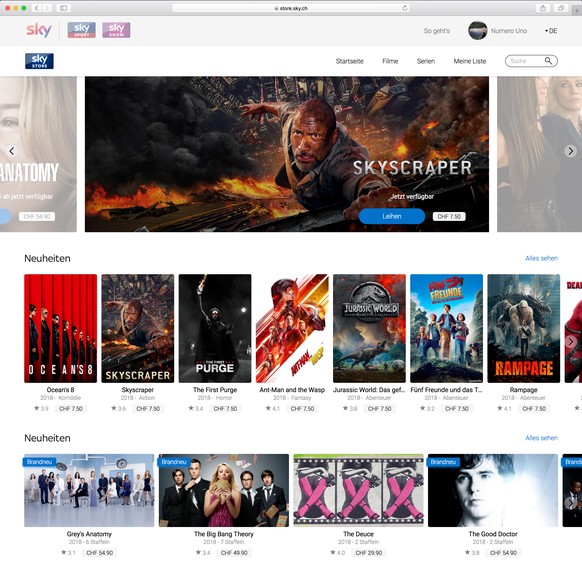Screen dimensions: 582x567
Task: Advance the movies Neuheiten row right
Action: pos(571,341)
